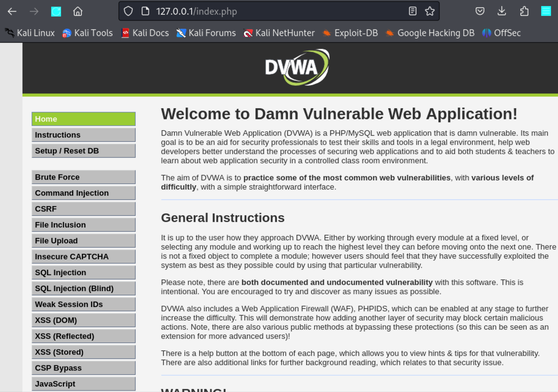Navigate to XSS (Reflected) page
The image size is (558, 392).
coord(84,336)
